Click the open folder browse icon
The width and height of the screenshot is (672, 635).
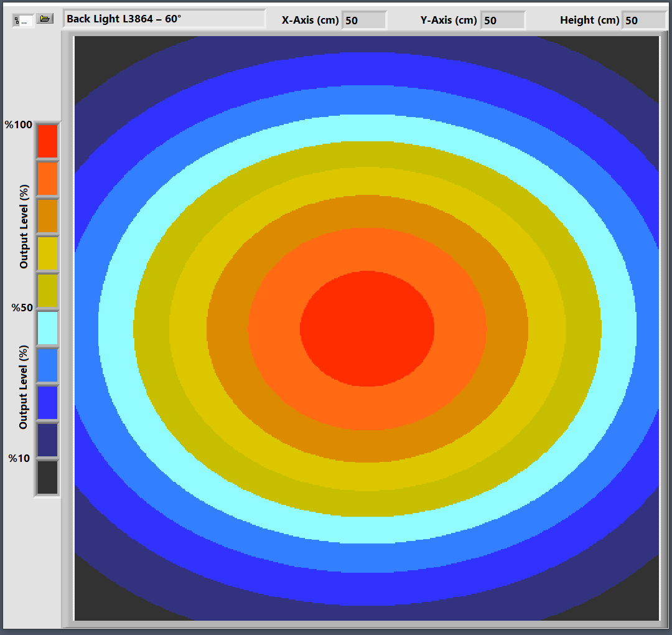44,19
